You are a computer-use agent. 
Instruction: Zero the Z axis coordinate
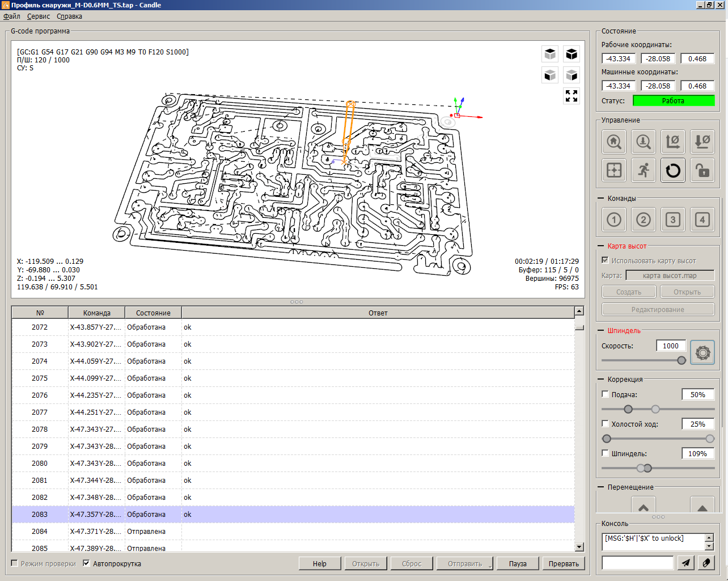[x=702, y=142]
